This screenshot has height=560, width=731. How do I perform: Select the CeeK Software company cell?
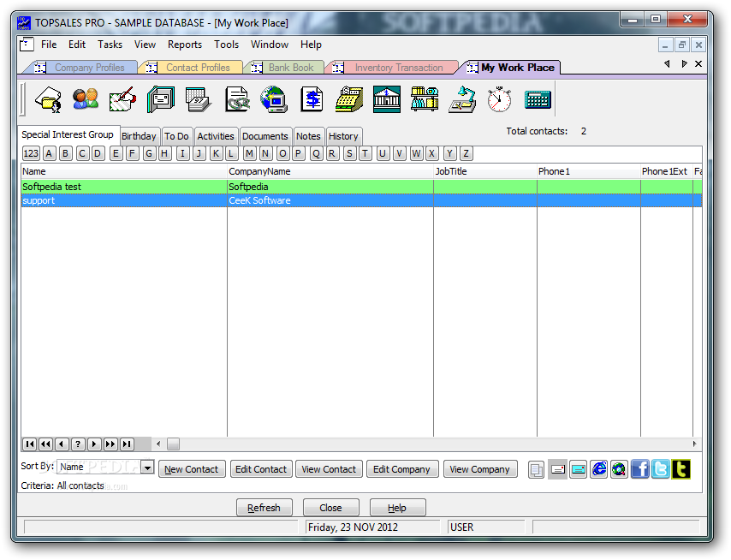pyautogui.click(x=330, y=200)
